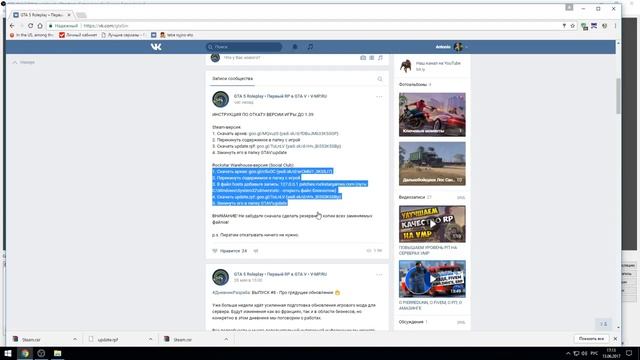This screenshot has height=360, width=640.
Task: Select the GTA 5 Roleplay tab
Action: (41, 15)
